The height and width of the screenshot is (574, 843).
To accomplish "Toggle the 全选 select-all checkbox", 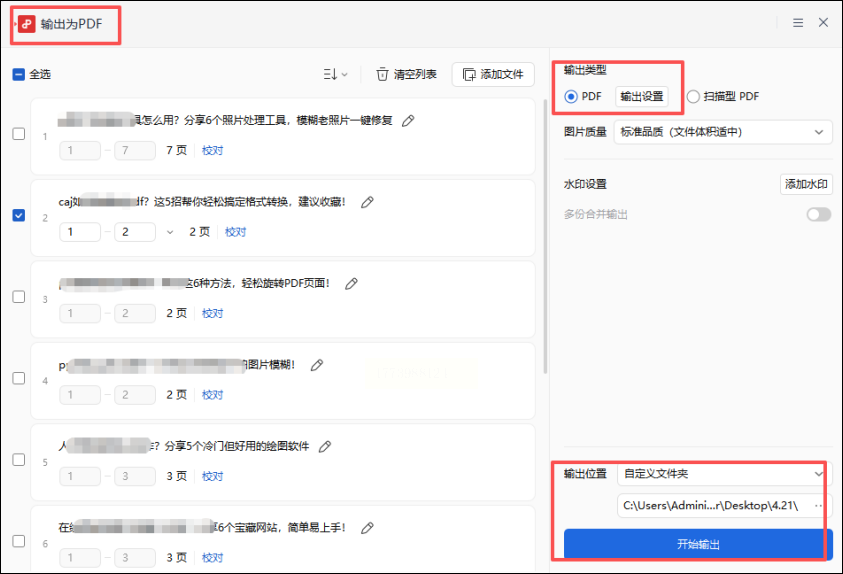I will [x=19, y=74].
